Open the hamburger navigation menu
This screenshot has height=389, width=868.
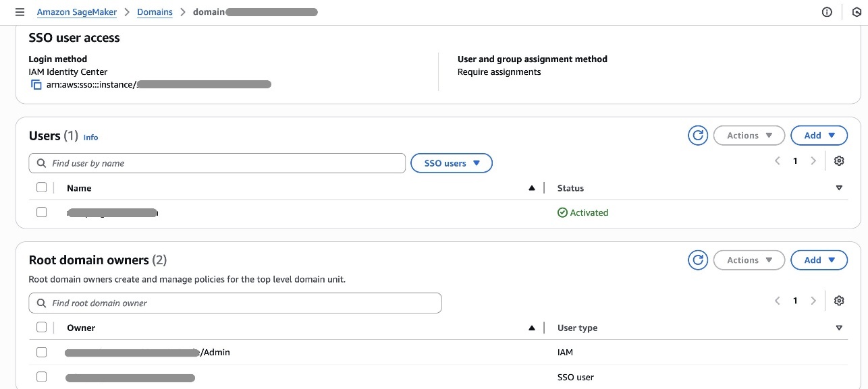(x=20, y=12)
